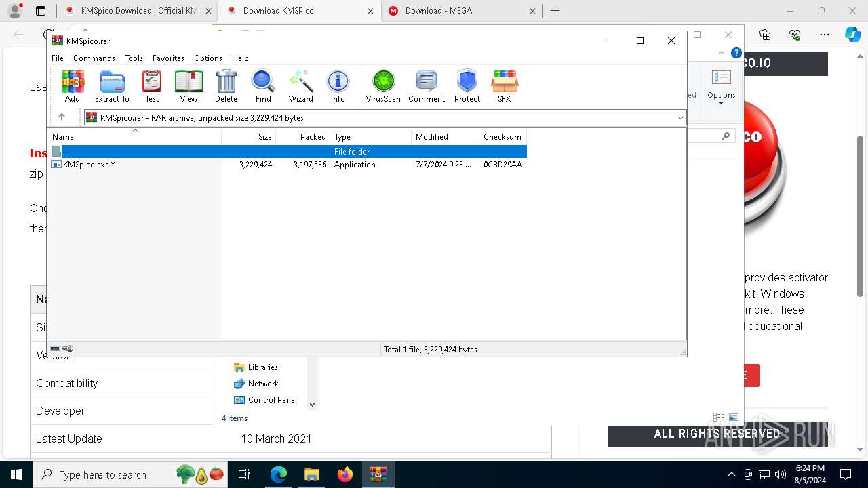Click WinRAR icon on taskbar

[x=378, y=474]
